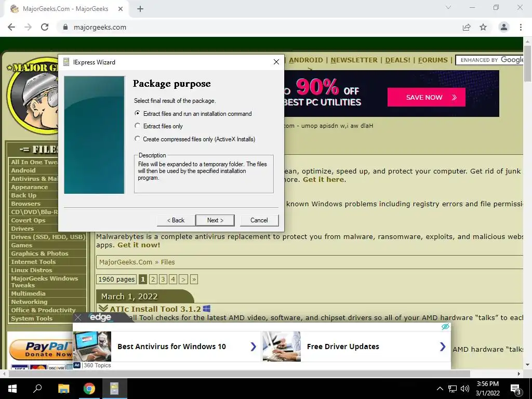
Task: Go to page 4 of files
Action: 173,279
